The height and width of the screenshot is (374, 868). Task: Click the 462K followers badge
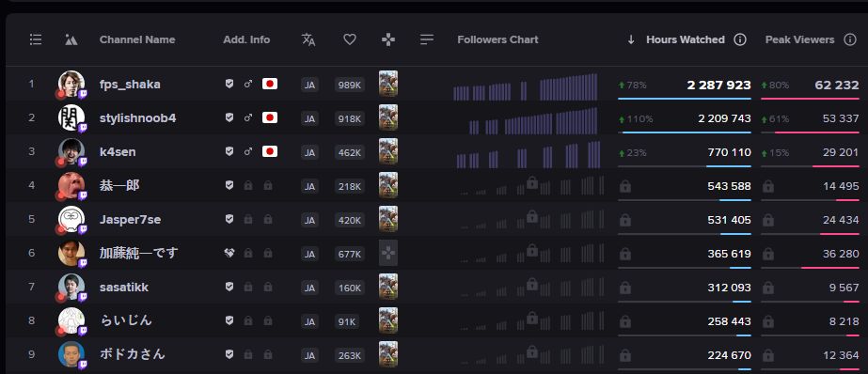349,152
